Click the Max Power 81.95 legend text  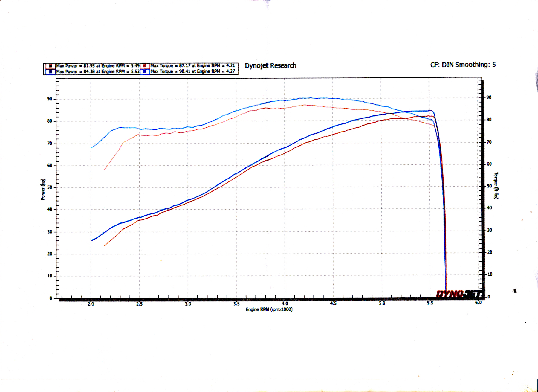[98, 66]
